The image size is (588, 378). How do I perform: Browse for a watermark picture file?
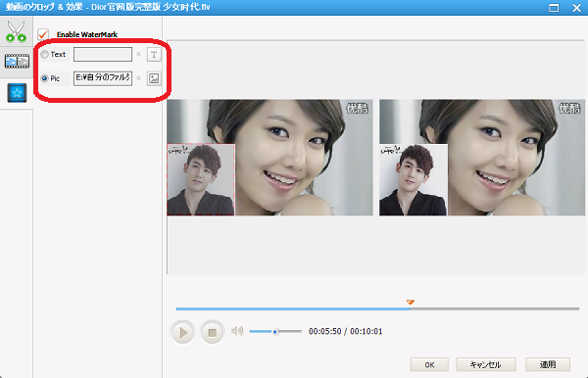pos(154,78)
